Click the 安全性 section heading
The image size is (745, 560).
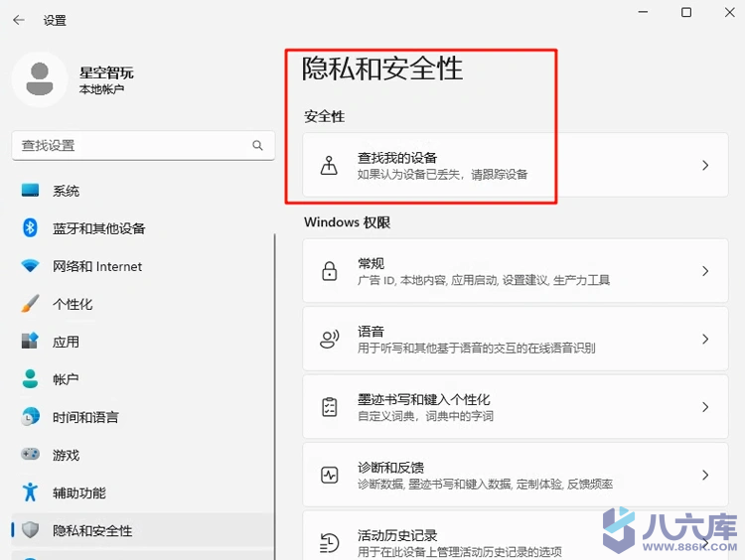[x=325, y=116]
